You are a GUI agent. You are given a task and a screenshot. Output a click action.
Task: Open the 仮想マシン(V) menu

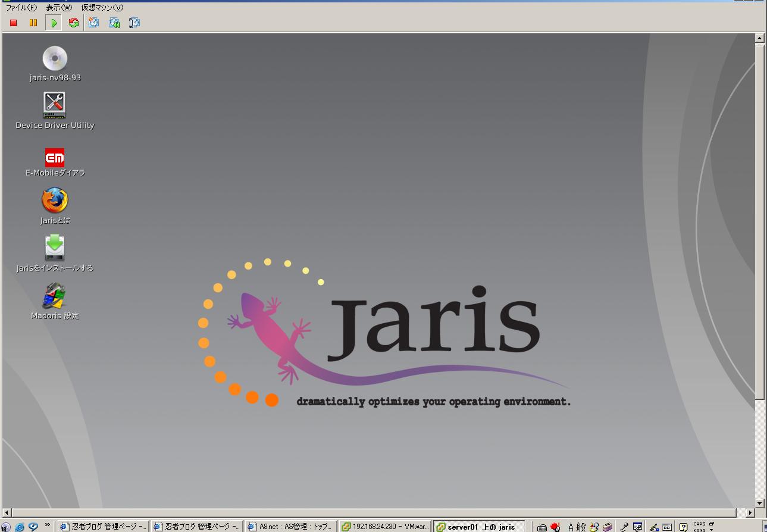[x=102, y=8]
